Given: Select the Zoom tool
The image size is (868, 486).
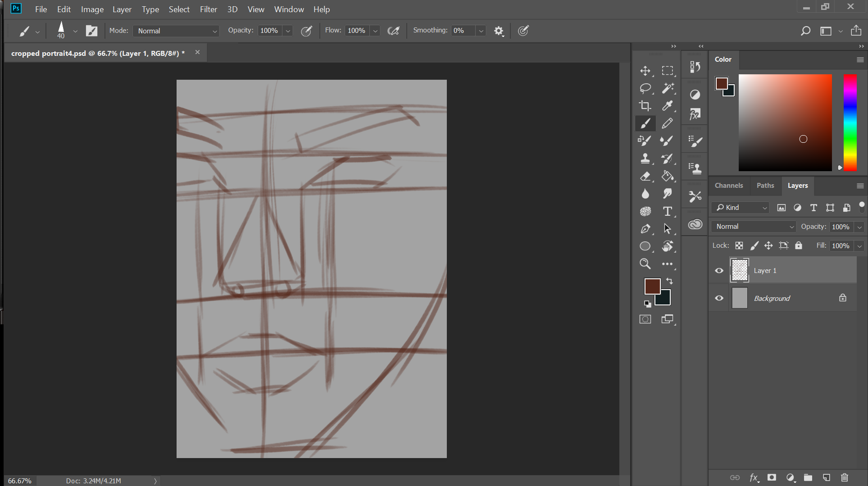Looking at the screenshot, I should coord(645,264).
